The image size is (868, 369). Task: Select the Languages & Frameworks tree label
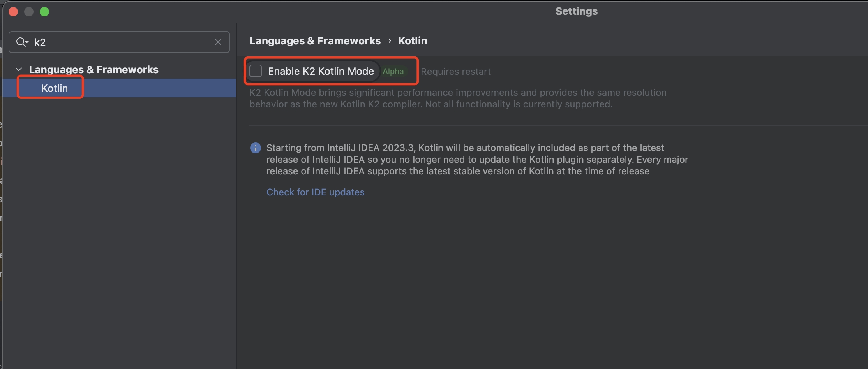(x=94, y=69)
